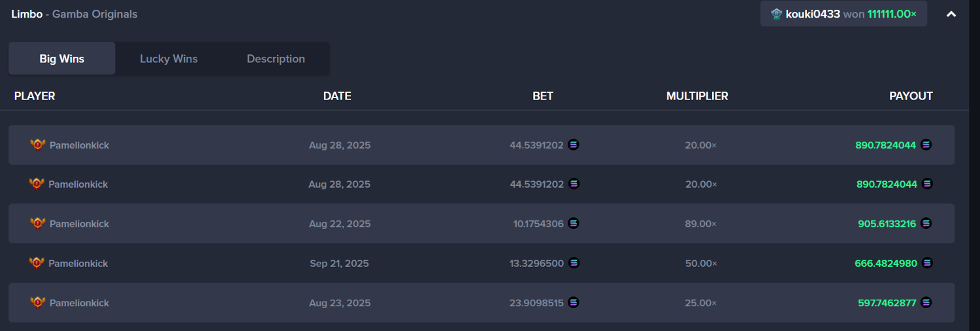The width and height of the screenshot is (980, 331).
Task: Click the PAYOUT column header
Action: [x=911, y=96]
